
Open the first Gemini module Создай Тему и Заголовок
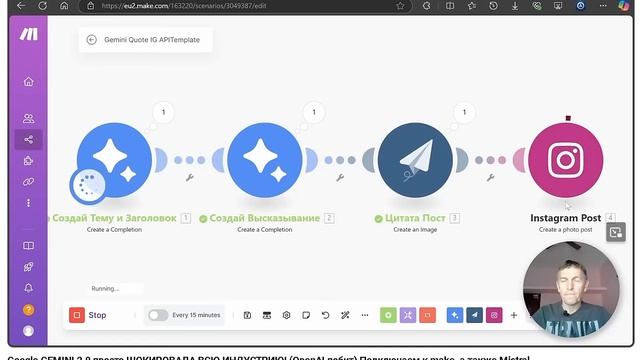[x=114, y=160]
